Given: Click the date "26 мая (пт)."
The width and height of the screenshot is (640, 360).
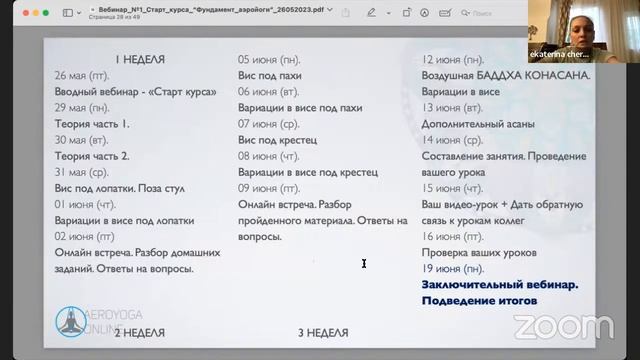Looking at the screenshot, I should point(82,76).
